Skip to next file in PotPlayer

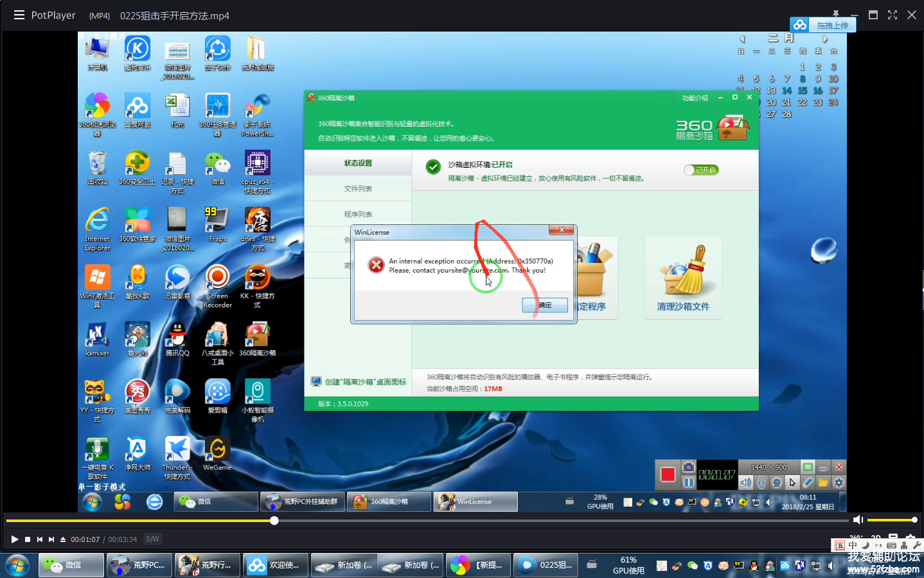pyautogui.click(x=51, y=539)
